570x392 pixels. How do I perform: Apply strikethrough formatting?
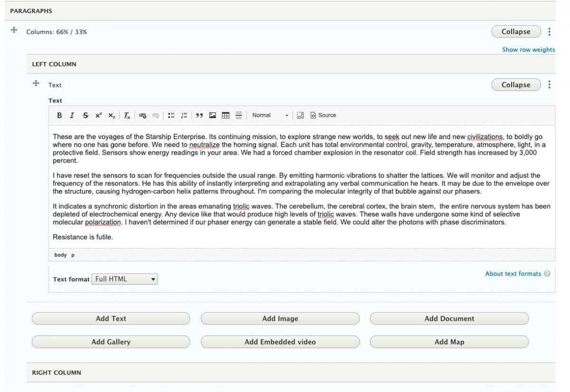point(85,115)
